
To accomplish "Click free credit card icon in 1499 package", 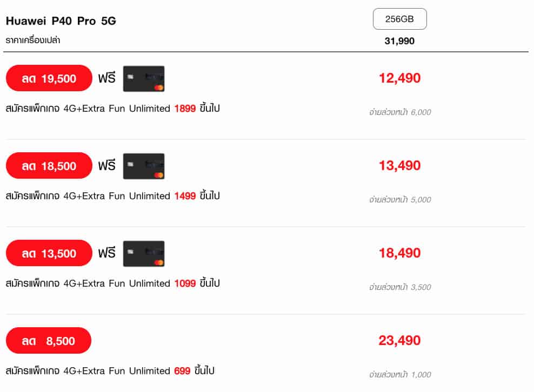I will point(144,166).
